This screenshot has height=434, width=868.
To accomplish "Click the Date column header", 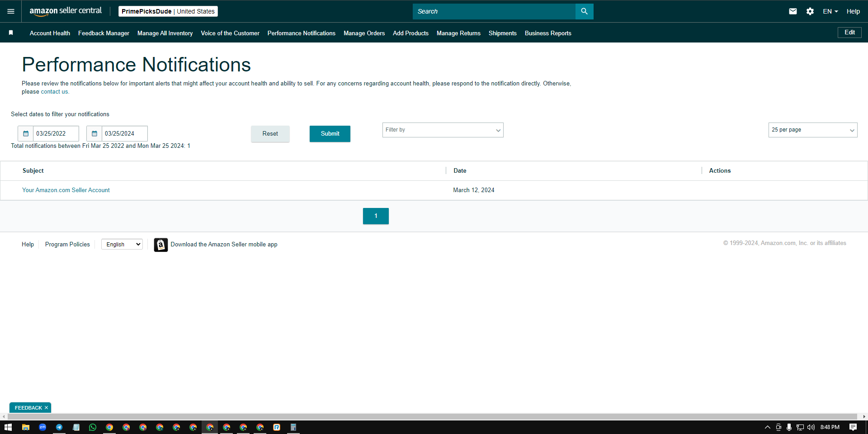I will (460, 171).
